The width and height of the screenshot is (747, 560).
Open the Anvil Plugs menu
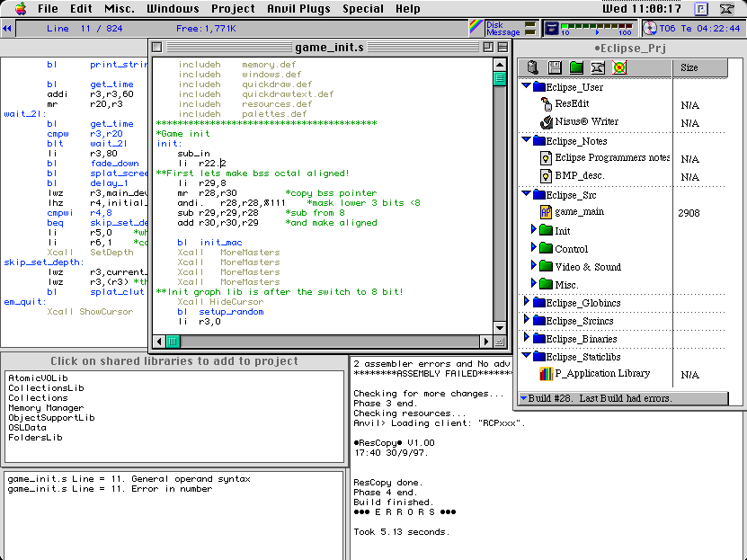pos(299,8)
